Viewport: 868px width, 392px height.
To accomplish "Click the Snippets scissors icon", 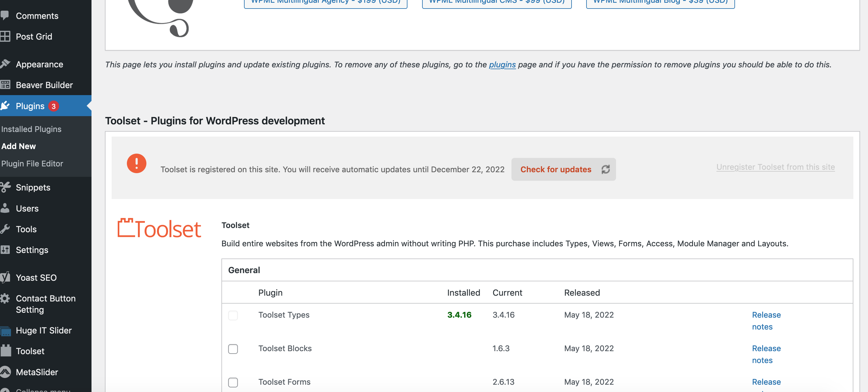I will (5, 187).
